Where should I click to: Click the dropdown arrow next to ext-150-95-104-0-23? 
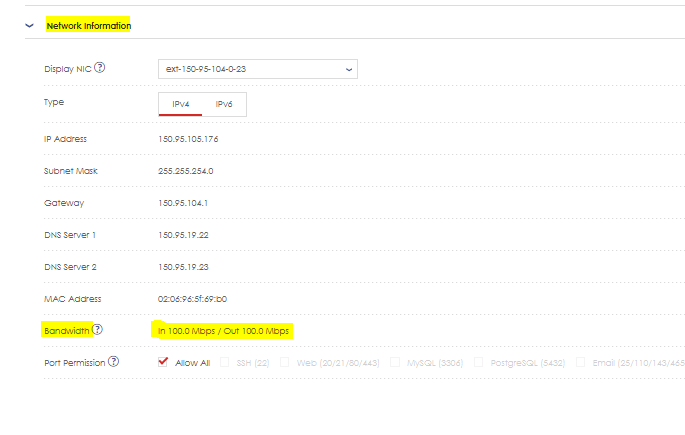click(348, 69)
